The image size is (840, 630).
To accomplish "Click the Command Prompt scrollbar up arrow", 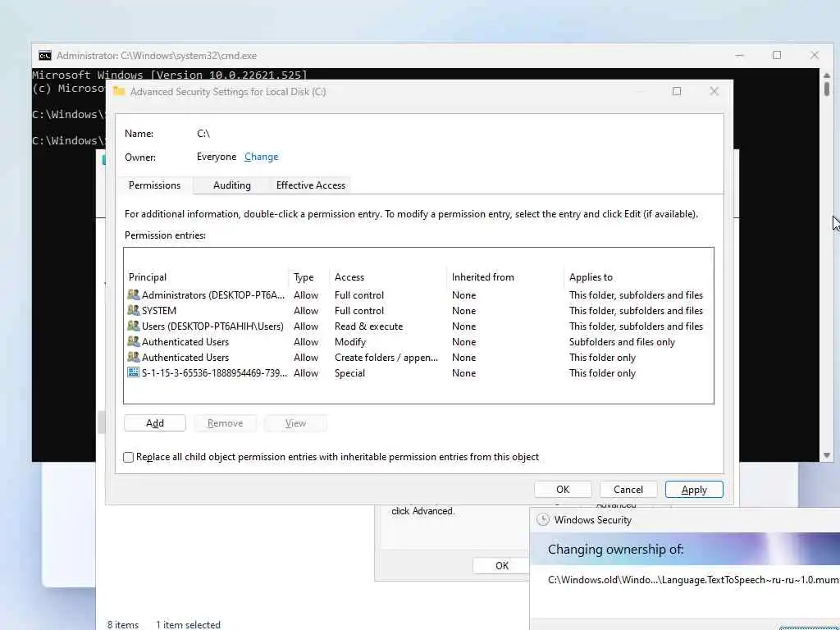I will click(x=827, y=75).
